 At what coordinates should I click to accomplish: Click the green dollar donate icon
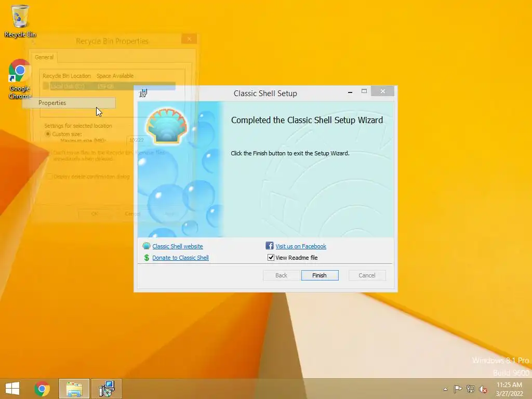[x=147, y=258]
